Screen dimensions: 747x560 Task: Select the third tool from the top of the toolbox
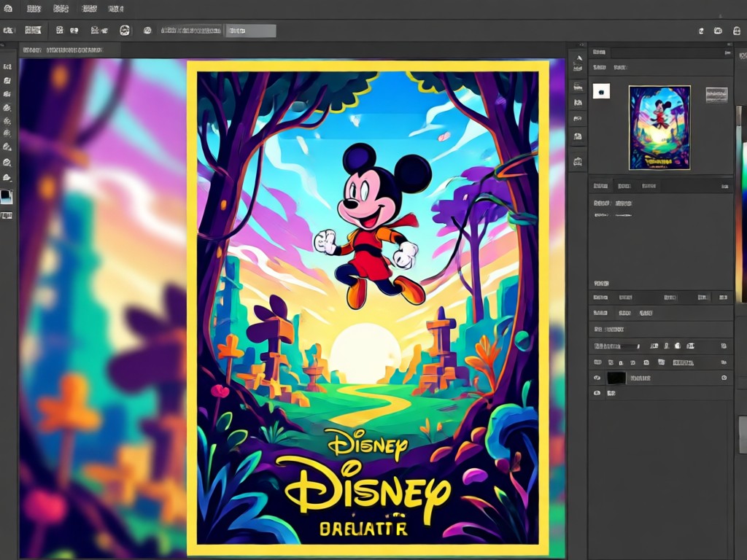pyautogui.click(x=7, y=94)
